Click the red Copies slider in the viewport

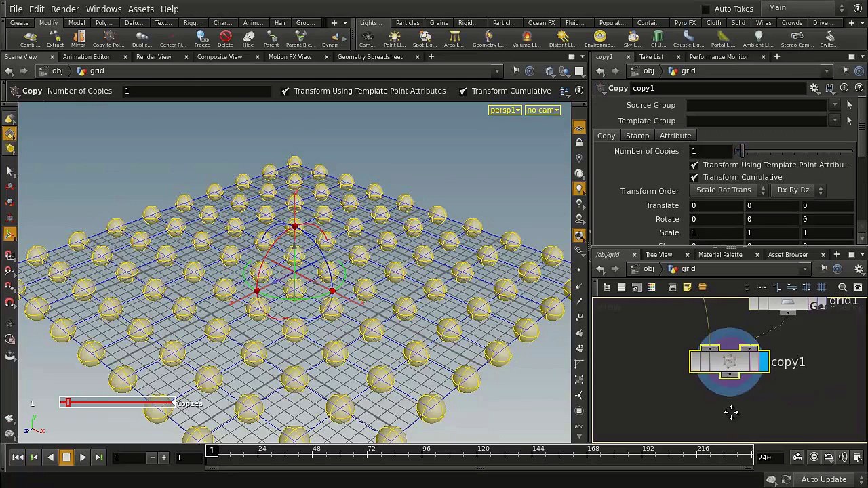[118, 403]
